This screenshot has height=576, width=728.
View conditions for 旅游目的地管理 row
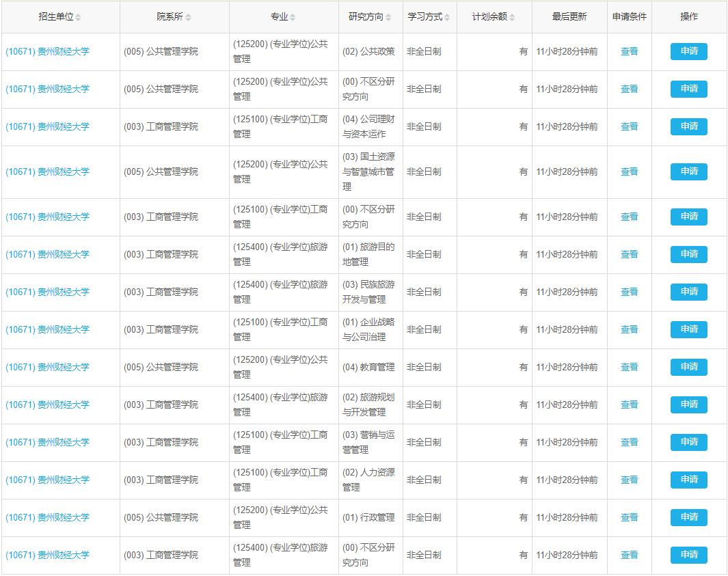tap(629, 254)
